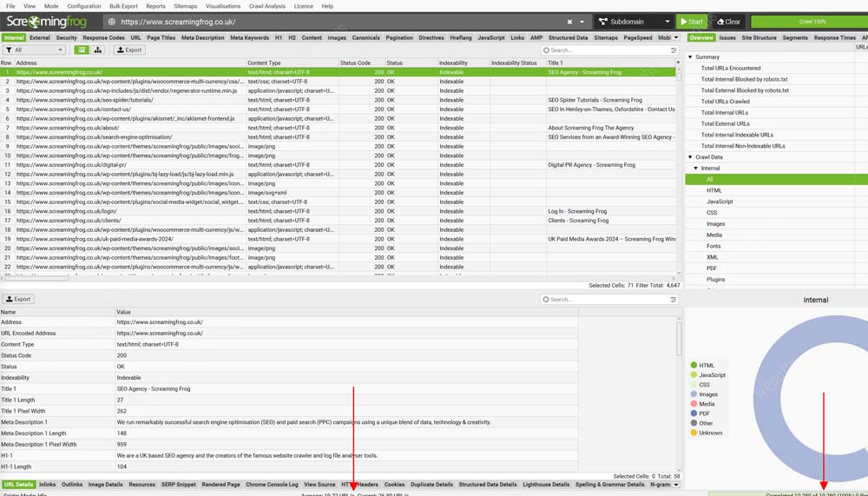Viewport: 868px width, 496px height.
Task: Switch to list view icon
Action: pos(82,50)
